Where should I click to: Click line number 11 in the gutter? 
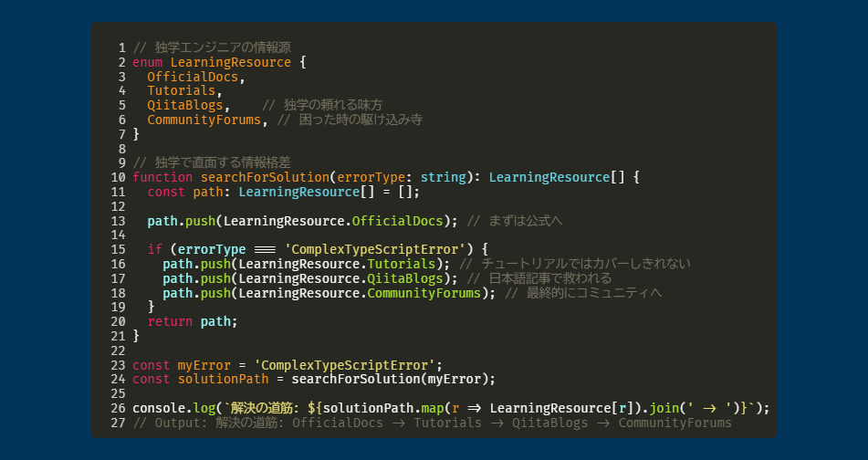pyautogui.click(x=118, y=192)
